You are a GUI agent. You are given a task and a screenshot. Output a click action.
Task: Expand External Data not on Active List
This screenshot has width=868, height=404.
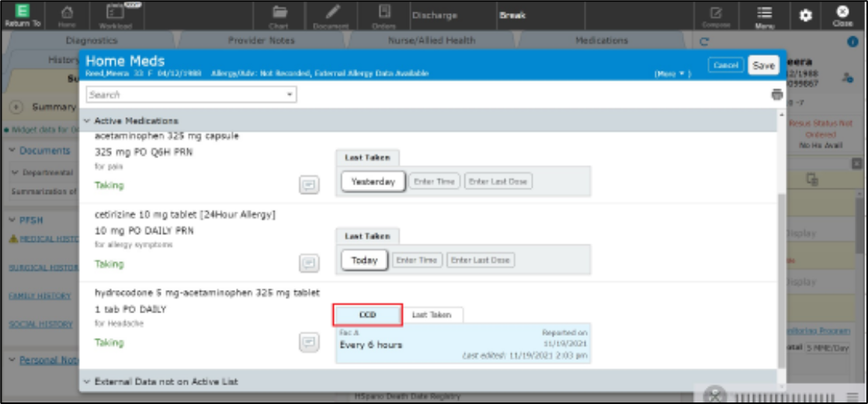click(x=87, y=382)
